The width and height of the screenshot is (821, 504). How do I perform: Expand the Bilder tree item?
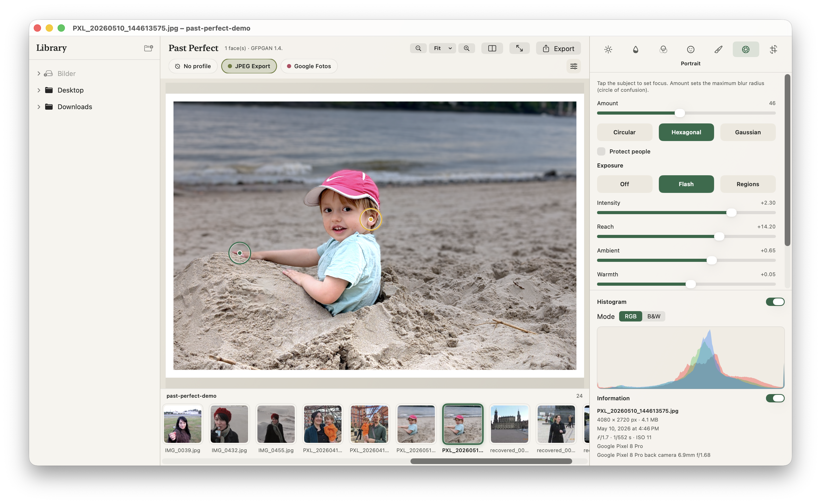39,73
